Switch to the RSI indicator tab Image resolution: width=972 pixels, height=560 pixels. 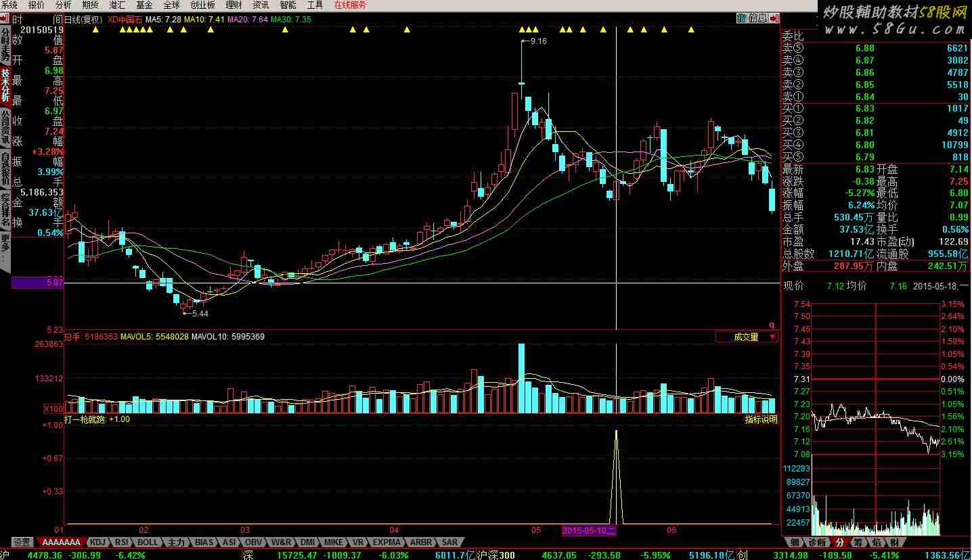click(x=121, y=542)
